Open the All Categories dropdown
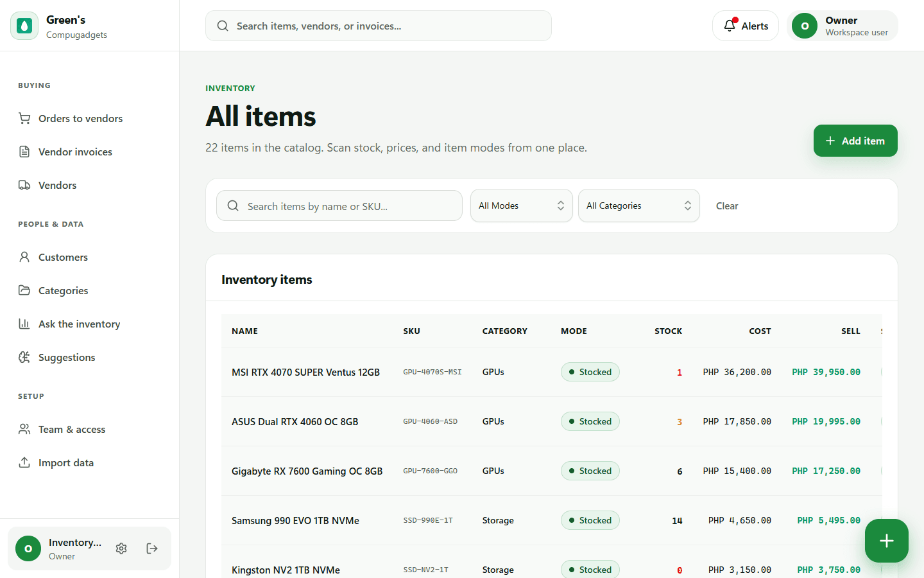 pos(639,206)
